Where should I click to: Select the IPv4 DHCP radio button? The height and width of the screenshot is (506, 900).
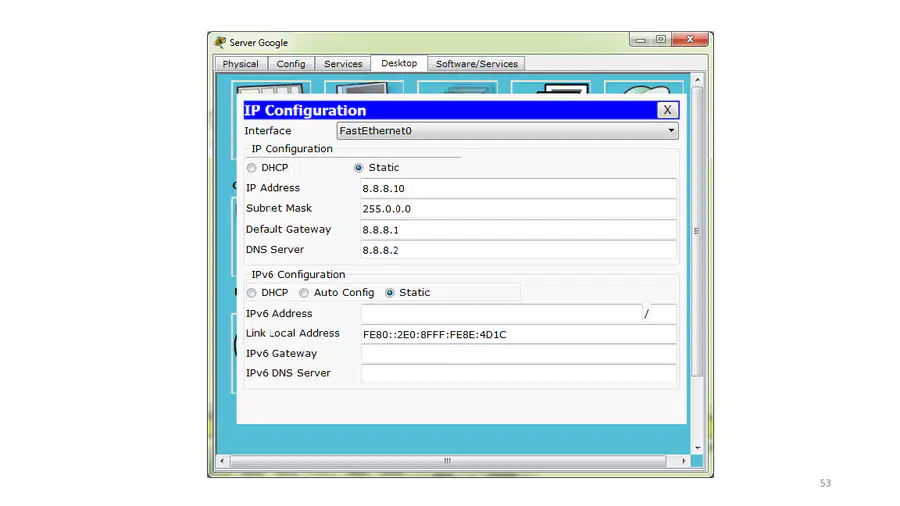(251, 168)
